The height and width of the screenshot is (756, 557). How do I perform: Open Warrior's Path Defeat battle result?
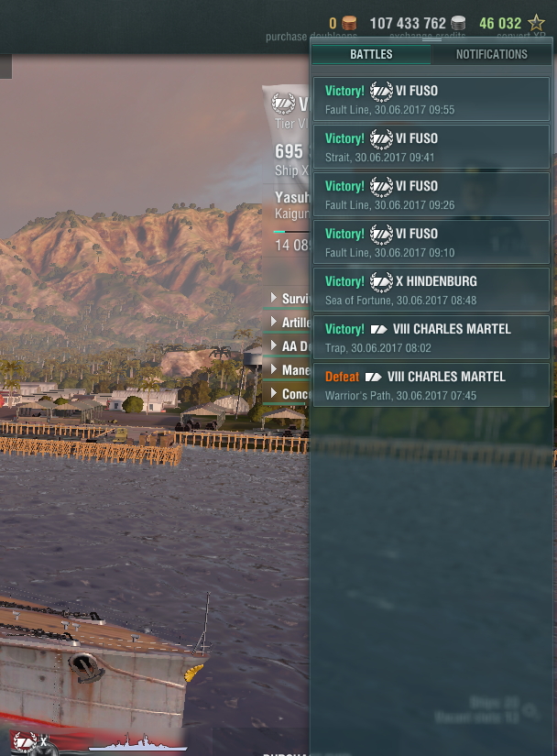click(431, 385)
